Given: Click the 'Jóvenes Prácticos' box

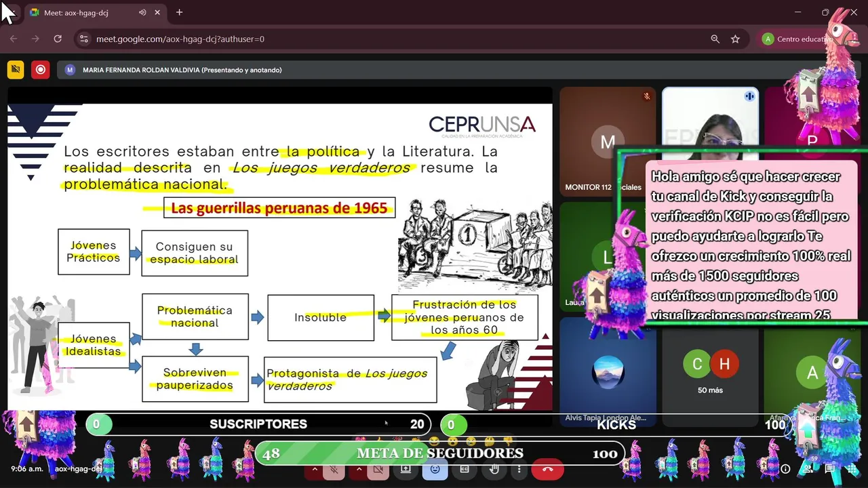Looking at the screenshot, I should coord(94,251).
